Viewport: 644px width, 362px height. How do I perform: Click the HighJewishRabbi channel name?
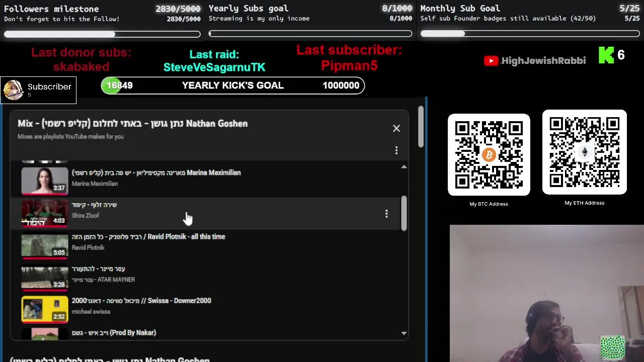click(543, 61)
